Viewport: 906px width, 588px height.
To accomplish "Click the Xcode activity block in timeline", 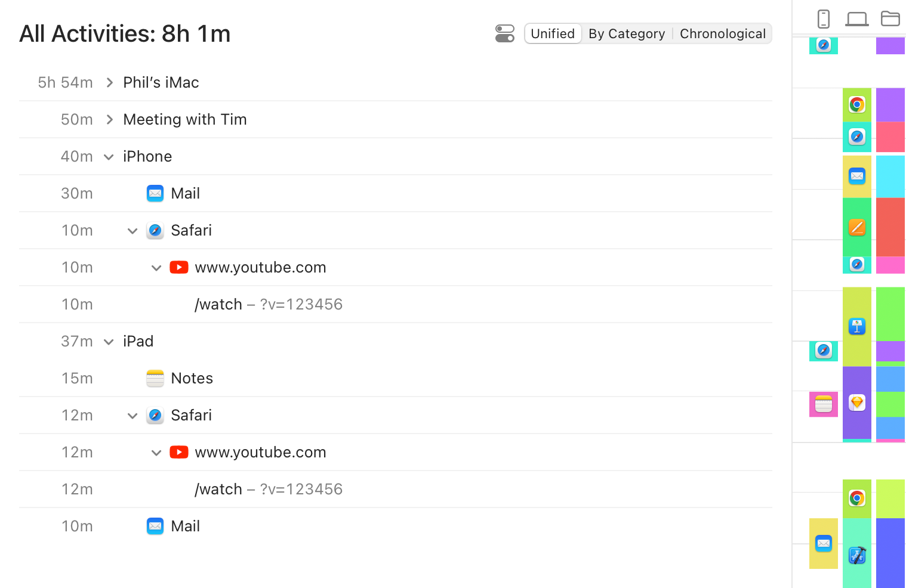I will 857,555.
